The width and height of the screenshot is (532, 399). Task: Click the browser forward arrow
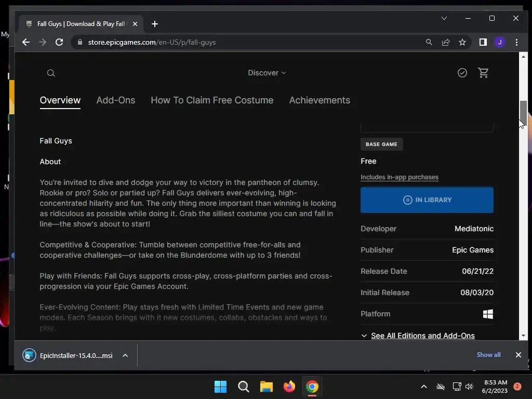tap(43, 42)
